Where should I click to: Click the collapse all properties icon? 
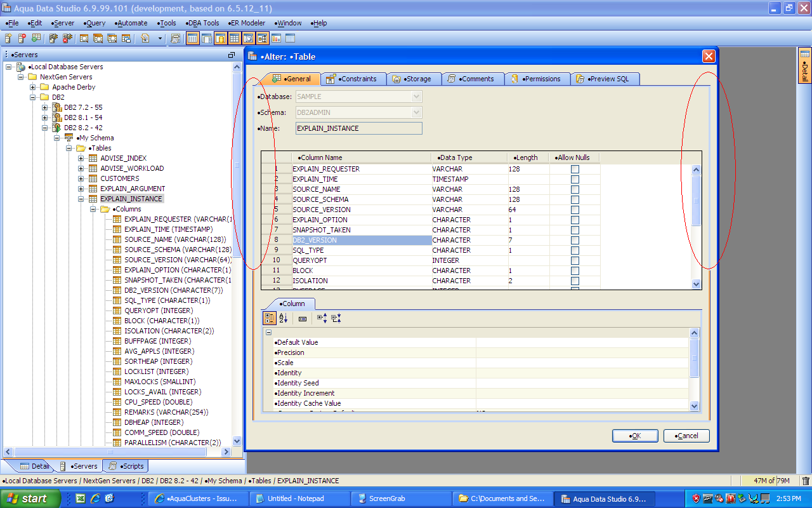click(x=336, y=318)
